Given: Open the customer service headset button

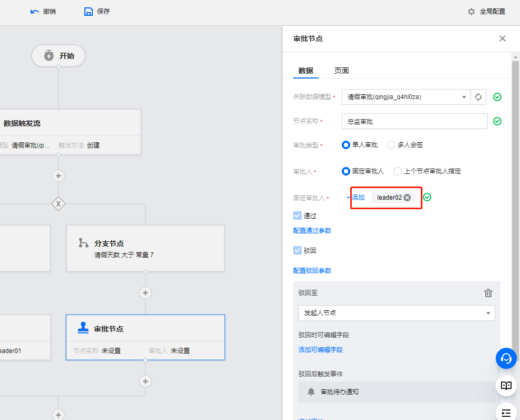Looking at the screenshot, I should coord(506,358).
